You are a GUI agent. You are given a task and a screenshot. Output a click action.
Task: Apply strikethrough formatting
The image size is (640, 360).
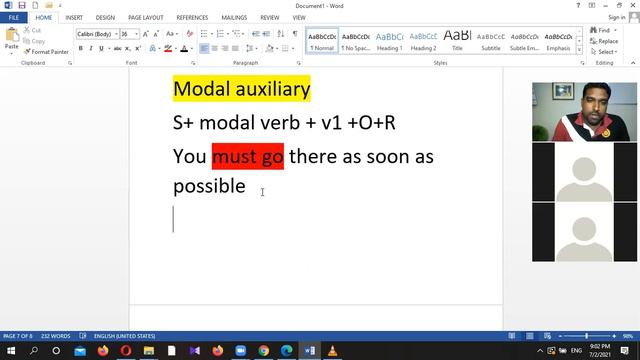[x=118, y=49]
